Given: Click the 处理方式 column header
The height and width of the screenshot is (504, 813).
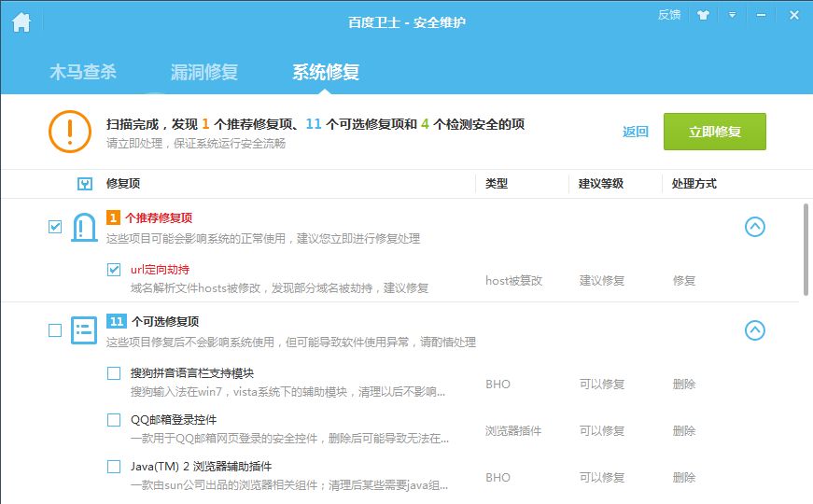Looking at the screenshot, I should 694,184.
